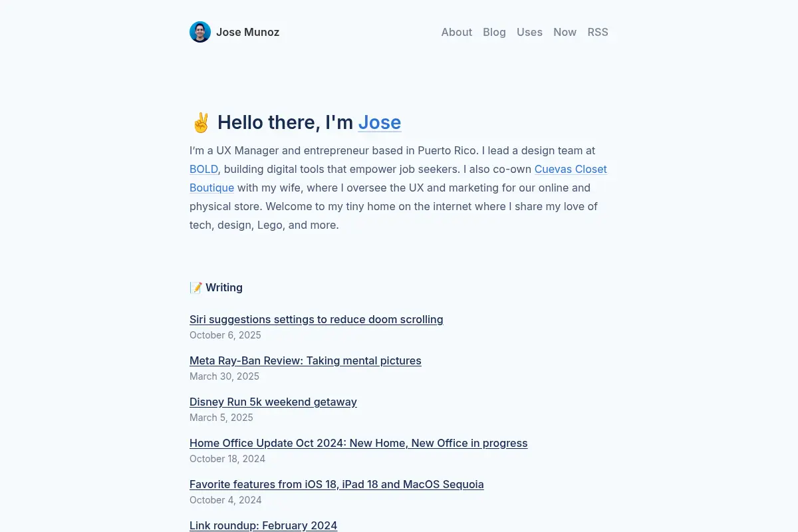Click the March 5, 2025 date
Image resolution: width=798 pixels, height=532 pixels.
click(221, 418)
